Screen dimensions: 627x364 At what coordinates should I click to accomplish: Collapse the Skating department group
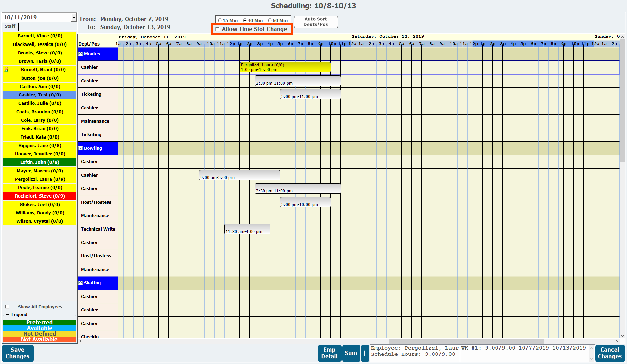click(x=81, y=283)
